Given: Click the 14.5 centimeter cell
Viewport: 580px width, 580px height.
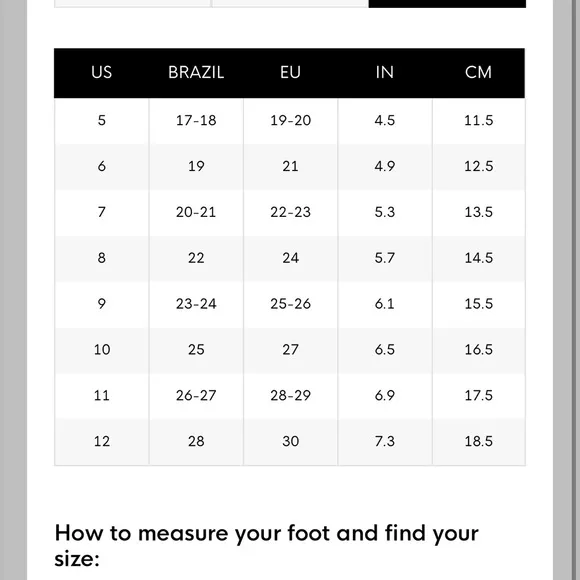Looking at the screenshot, I should coord(479,258).
